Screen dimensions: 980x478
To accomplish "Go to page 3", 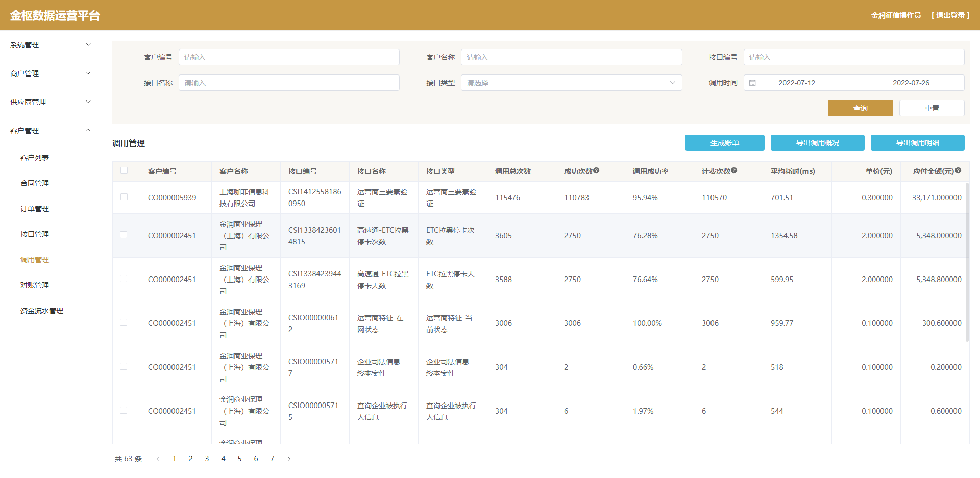I will click(207, 459).
